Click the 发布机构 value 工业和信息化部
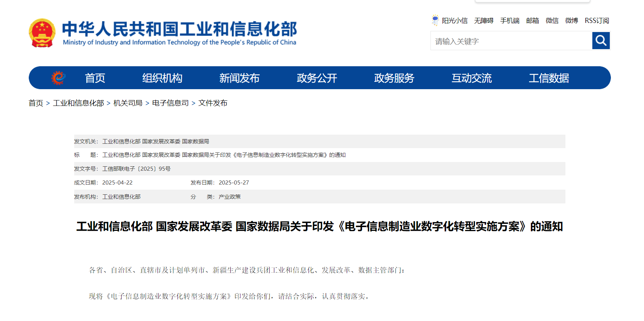This screenshot has width=644, height=321. pos(122,197)
